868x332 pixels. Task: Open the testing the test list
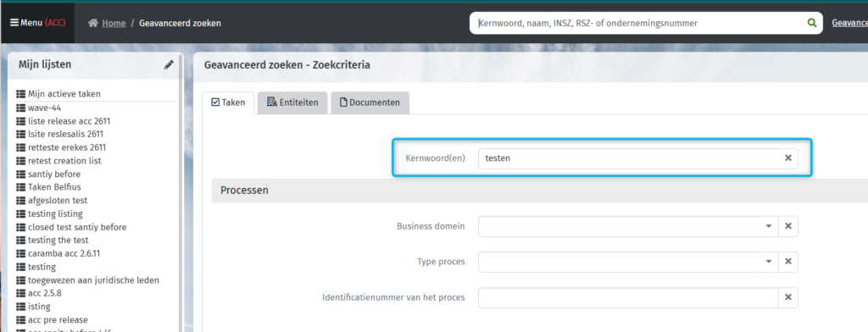click(58, 241)
